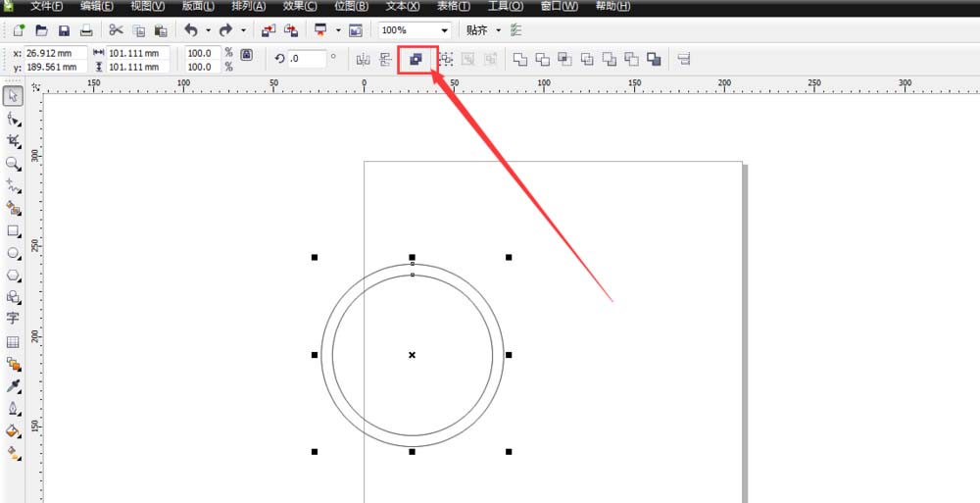Click the Intersect shaping icon
Screen dimensions: 980x503
click(565, 60)
